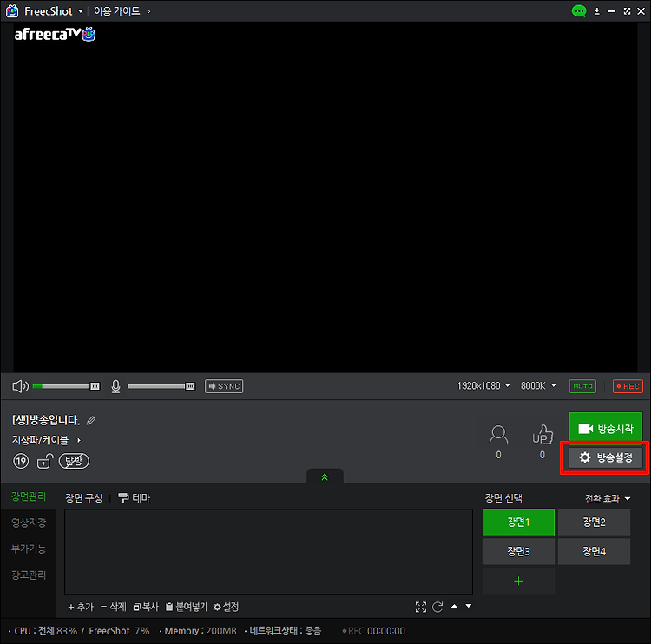Viewport: 651px width, 644px height.
Task: Click the download arrow icon in title bar
Action: [596, 11]
